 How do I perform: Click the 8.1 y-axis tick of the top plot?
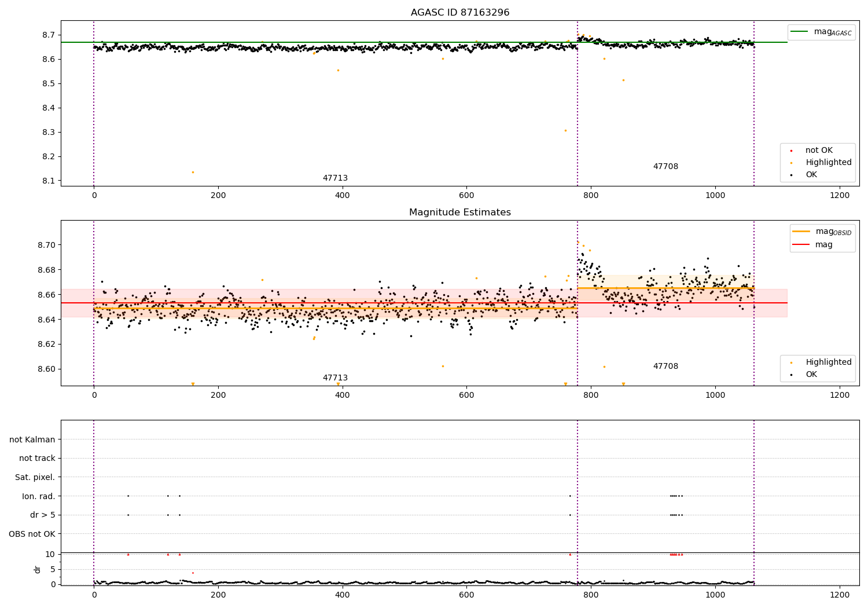coord(49,181)
